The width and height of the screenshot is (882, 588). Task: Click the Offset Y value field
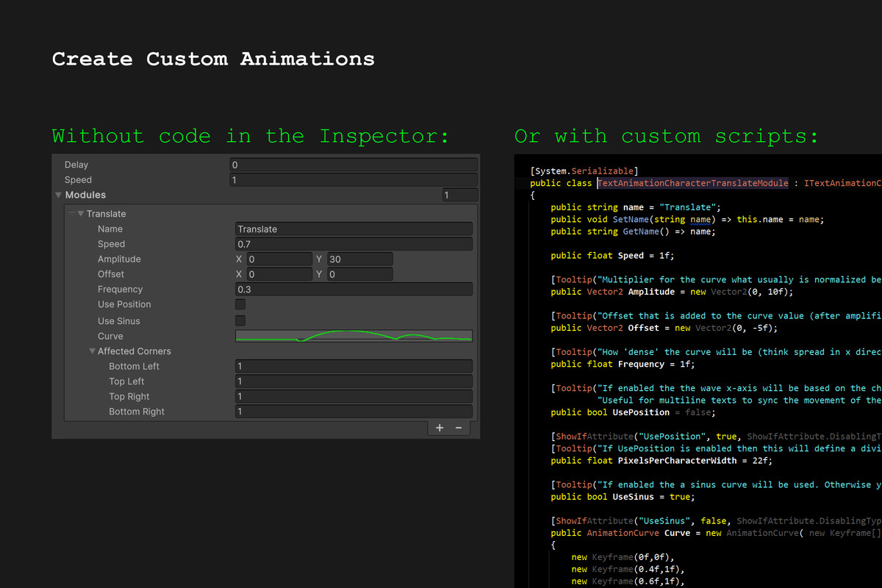click(x=359, y=274)
